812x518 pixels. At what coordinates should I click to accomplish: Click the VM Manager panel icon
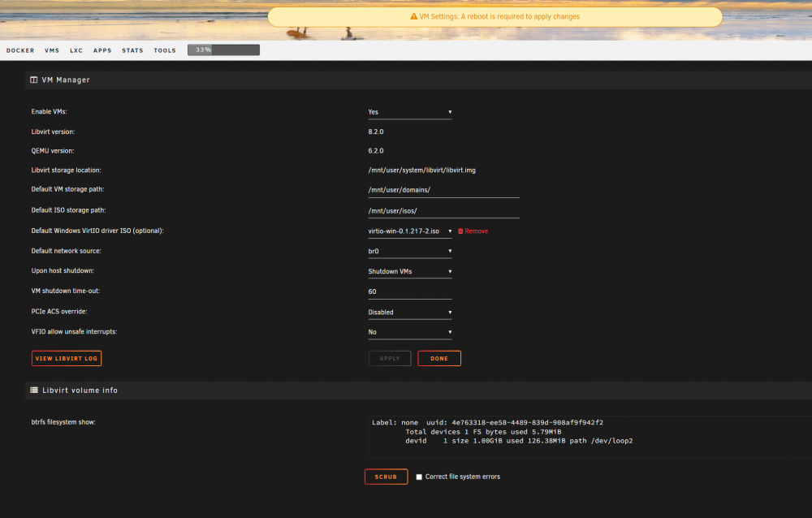click(33, 80)
